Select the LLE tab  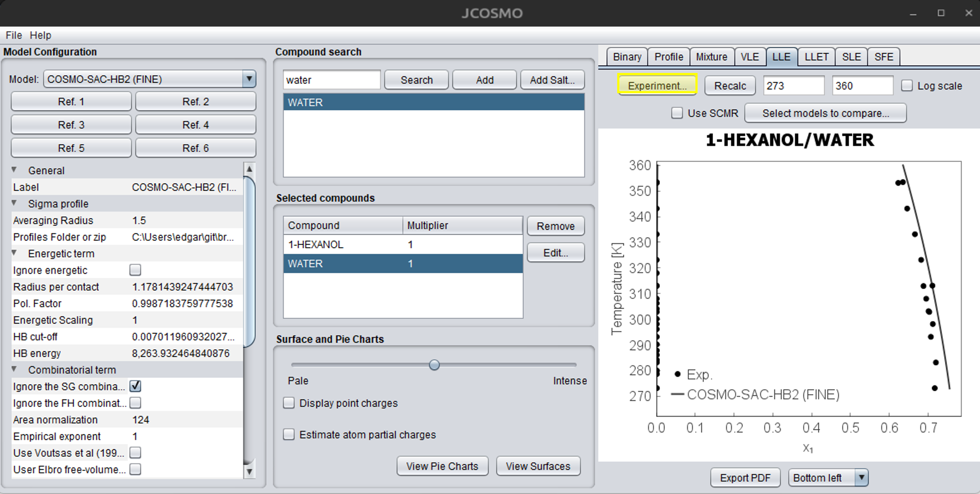click(x=781, y=57)
